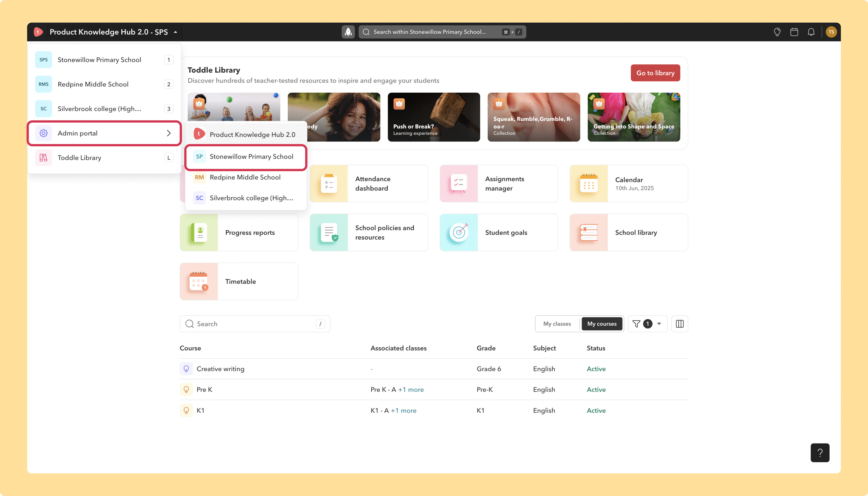Screen dimensions: 868x496
Task: Click the Student goals target icon
Action: pos(459,233)
